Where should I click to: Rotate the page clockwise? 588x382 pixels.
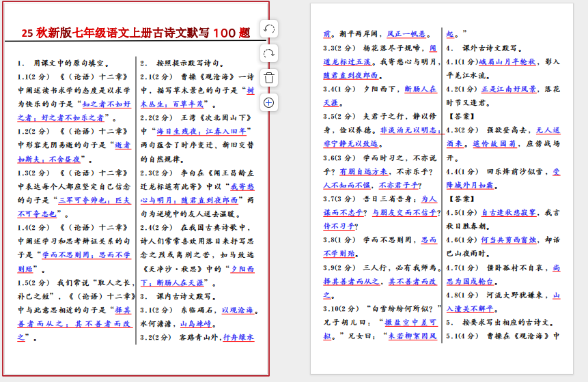[269, 53]
